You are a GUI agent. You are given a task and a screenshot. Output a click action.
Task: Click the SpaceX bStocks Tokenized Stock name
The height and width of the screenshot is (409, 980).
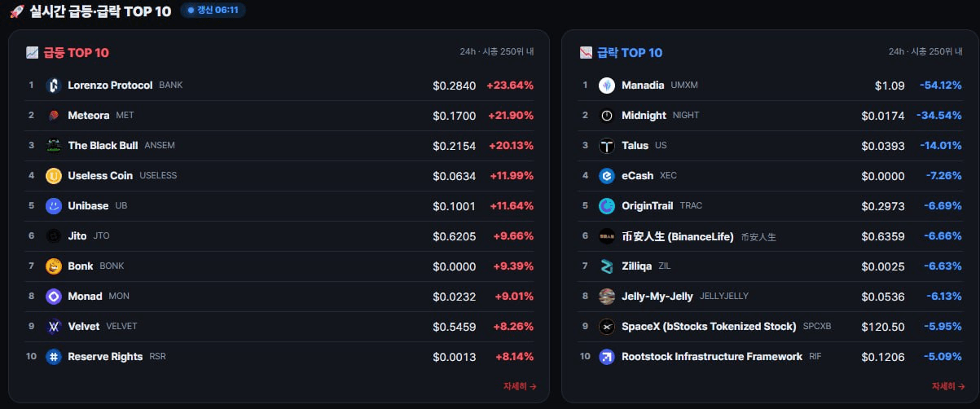(x=709, y=327)
